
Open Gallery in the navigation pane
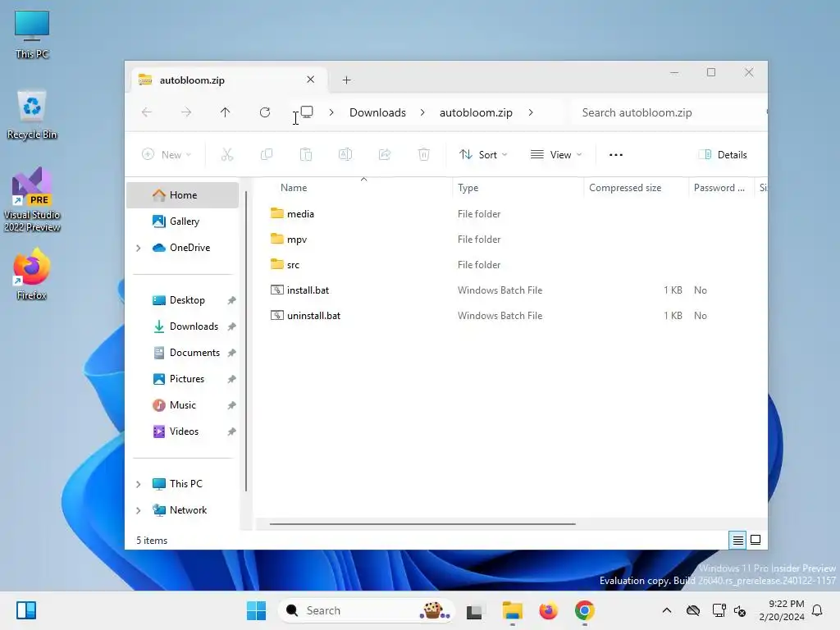pos(183,221)
